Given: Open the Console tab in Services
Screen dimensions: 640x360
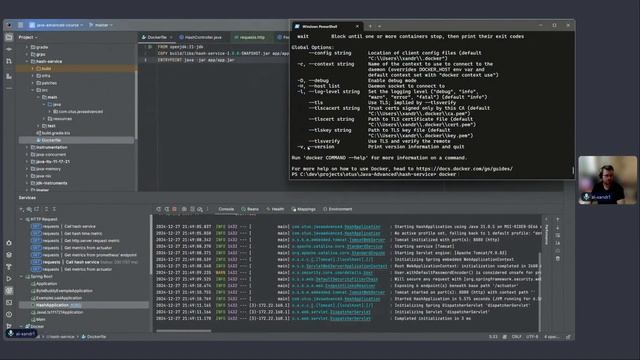Looking at the screenshot, I should tap(226, 209).
